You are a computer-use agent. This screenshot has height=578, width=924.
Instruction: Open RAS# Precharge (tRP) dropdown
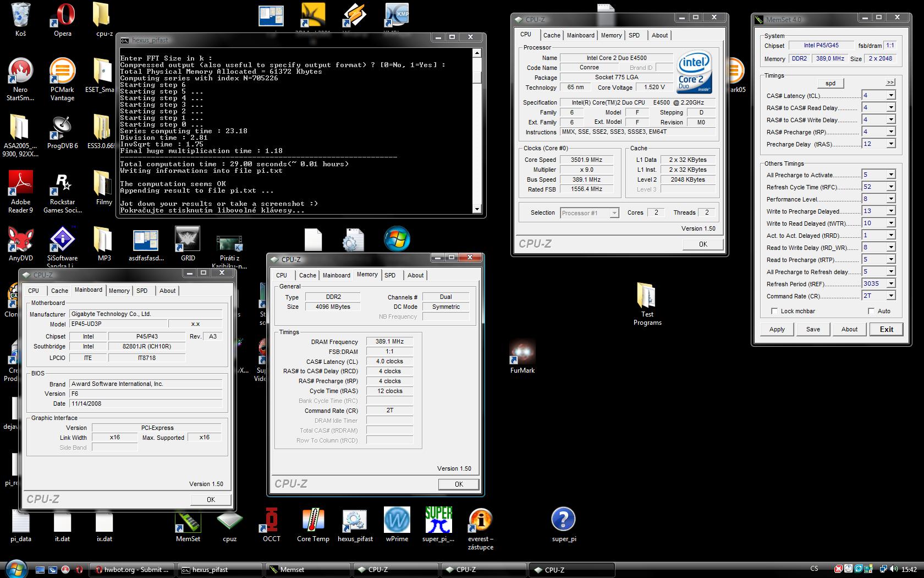(x=890, y=132)
